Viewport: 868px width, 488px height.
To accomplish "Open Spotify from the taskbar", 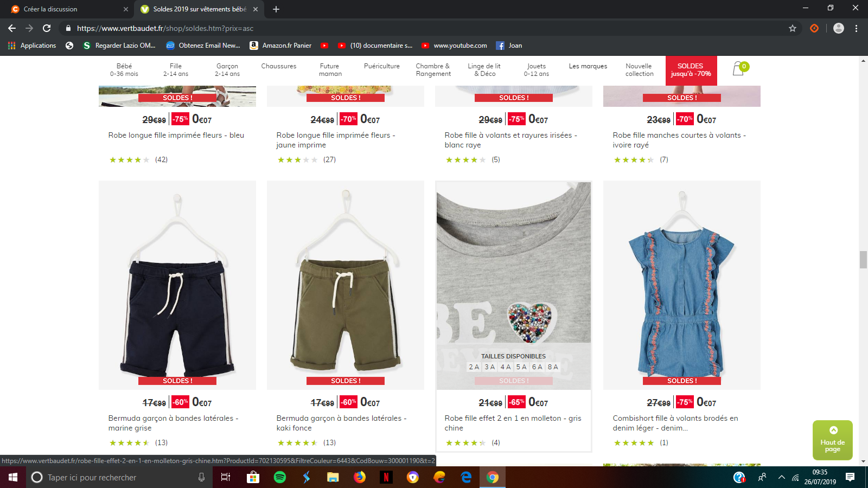I will click(280, 477).
